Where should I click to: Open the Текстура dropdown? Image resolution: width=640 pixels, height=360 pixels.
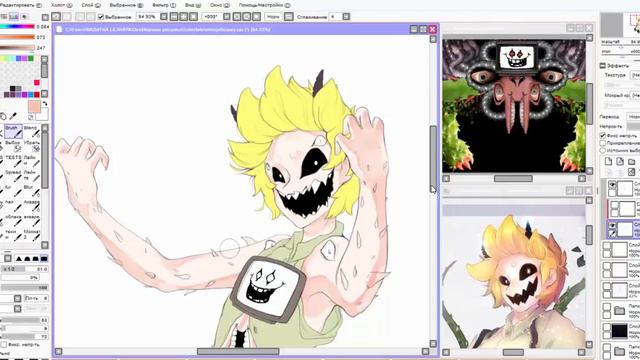pos(635,75)
